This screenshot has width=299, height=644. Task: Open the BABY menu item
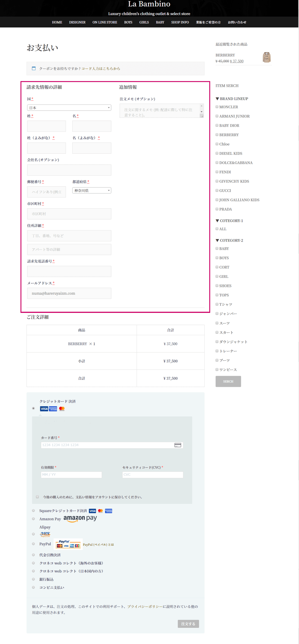coord(160,22)
